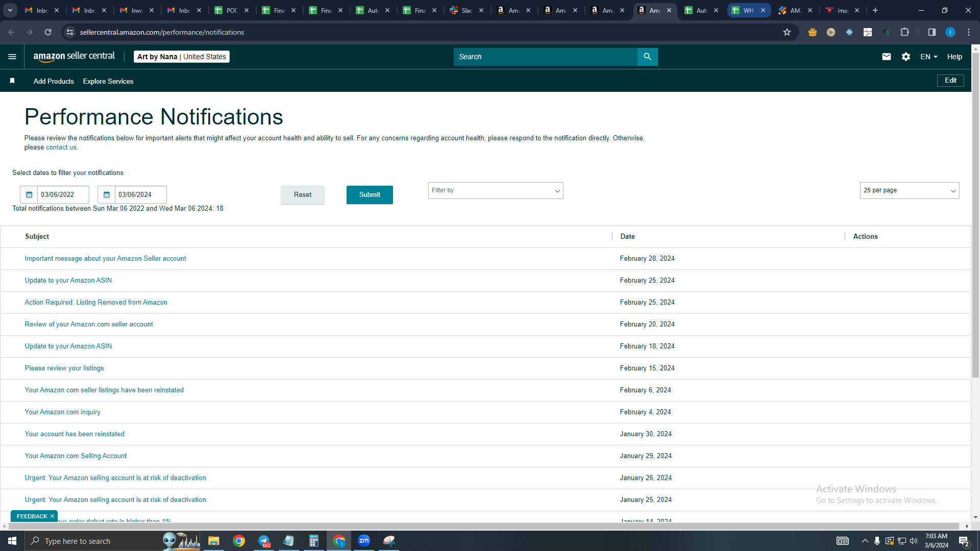Viewport: 980px width, 551px height.
Task: Open the tab search dropdown arrow
Action: tap(10, 10)
